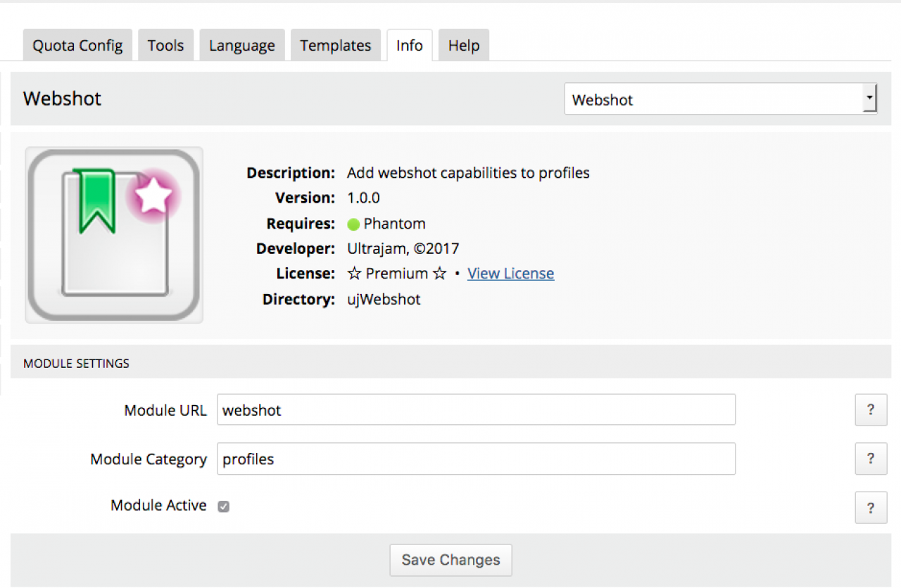Uncheck the Module Active checkbox
Screen dimensions: 901x588
pos(223,506)
